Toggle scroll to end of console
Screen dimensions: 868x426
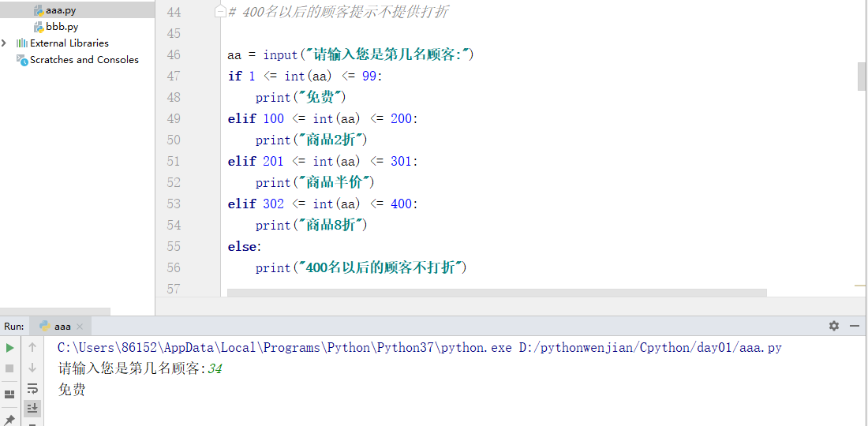coord(32,409)
